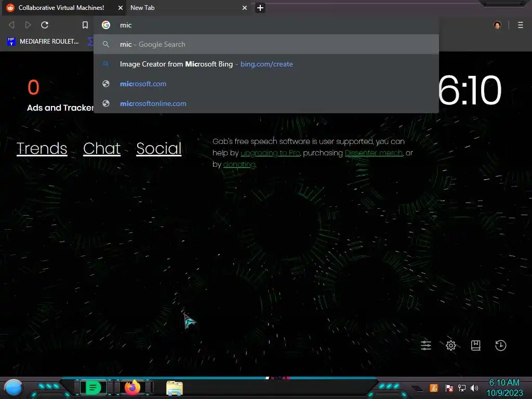Image resolution: width=532 pixels, height=399 pixels.
Task: Open the Trends link
Action: (42, 148)
